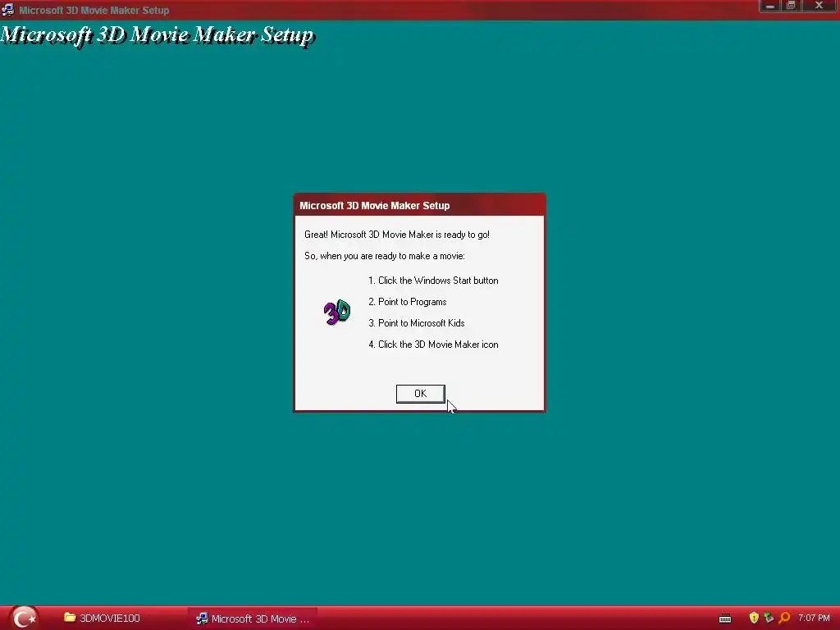The width and height of the screenshot is (840, 630).
Task: Click the setup icon in title bar
Action: 8,10
